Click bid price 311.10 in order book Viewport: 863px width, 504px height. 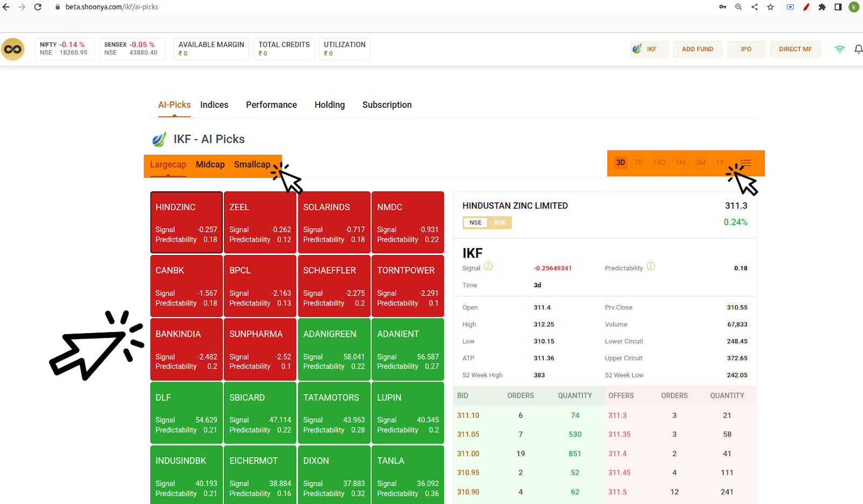[468, 415]
